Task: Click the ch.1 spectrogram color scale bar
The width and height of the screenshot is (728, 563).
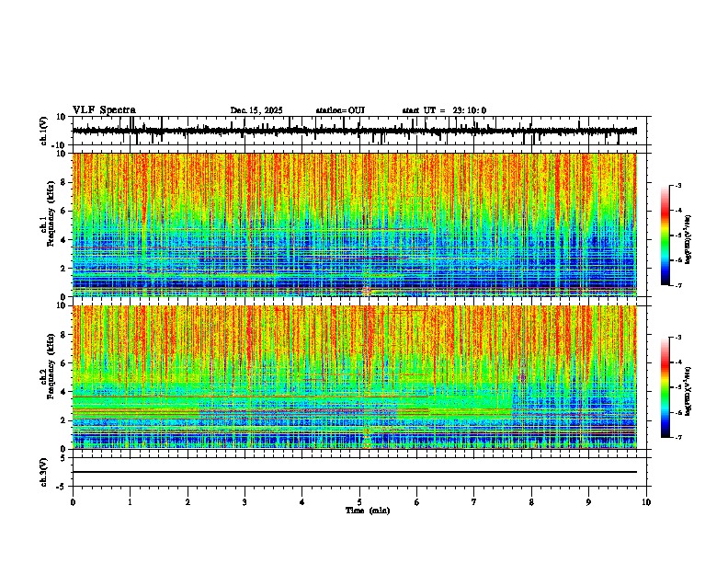Action: 665,236
